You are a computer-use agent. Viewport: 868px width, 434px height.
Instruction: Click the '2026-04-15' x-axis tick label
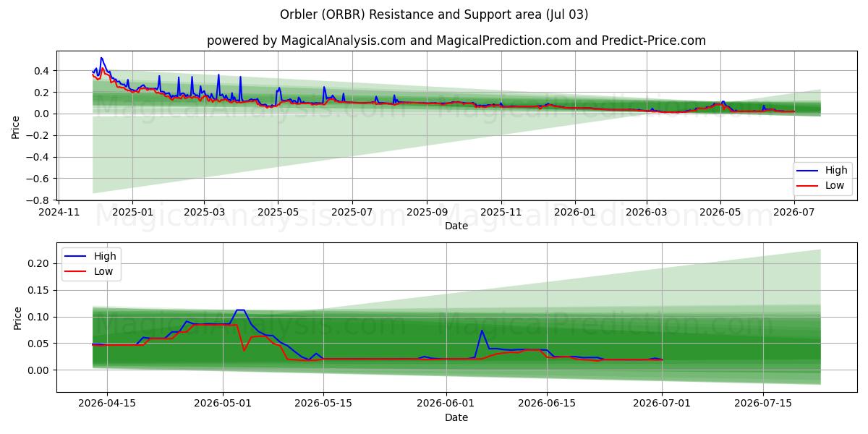106,404
